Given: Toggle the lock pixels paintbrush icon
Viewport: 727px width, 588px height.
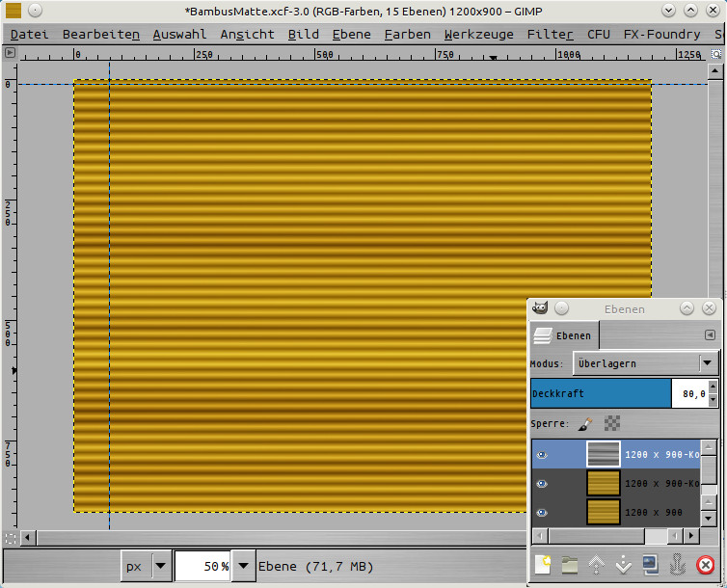Looking at the screenshot, I should 586,423.
